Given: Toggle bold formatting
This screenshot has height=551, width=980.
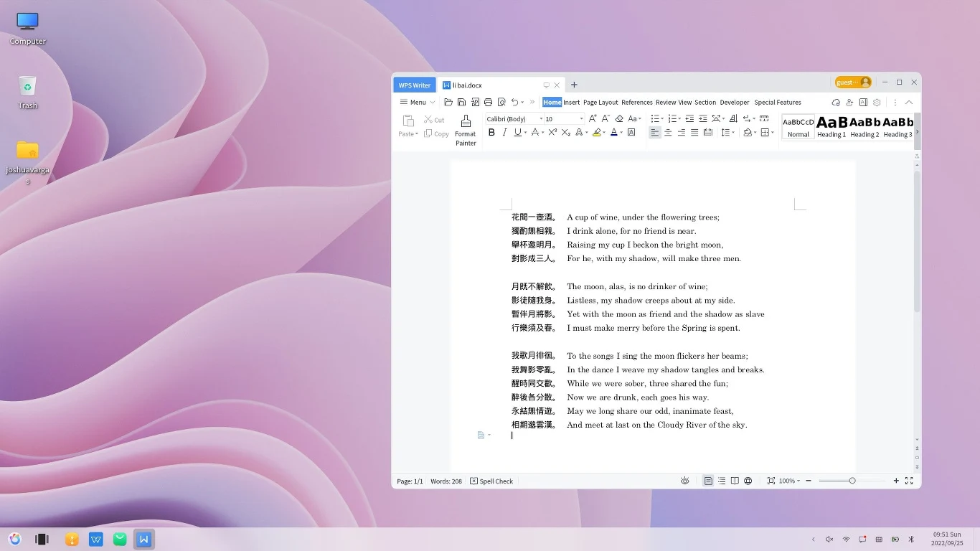Looking at the screenshot, I should (x=491, y=133).
